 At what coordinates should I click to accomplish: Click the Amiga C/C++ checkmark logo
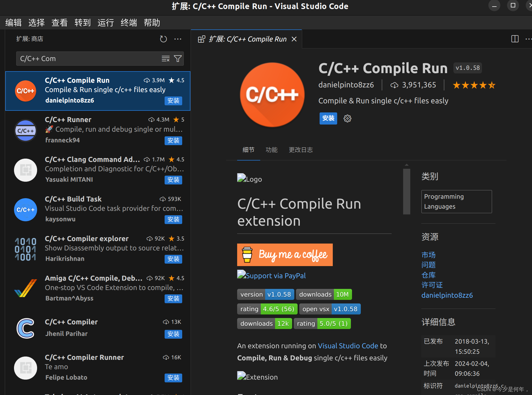[26, 288]
